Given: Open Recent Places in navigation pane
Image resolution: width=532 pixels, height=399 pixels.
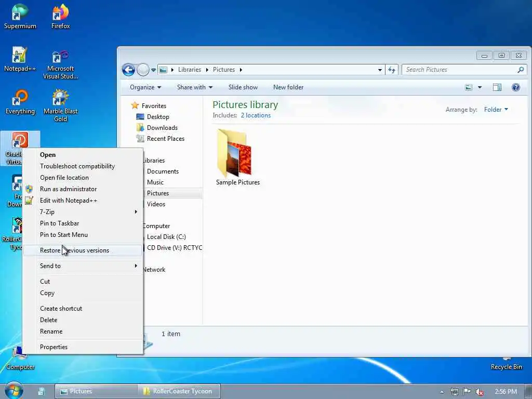Looking at the screenshot, I should point(166,138).
